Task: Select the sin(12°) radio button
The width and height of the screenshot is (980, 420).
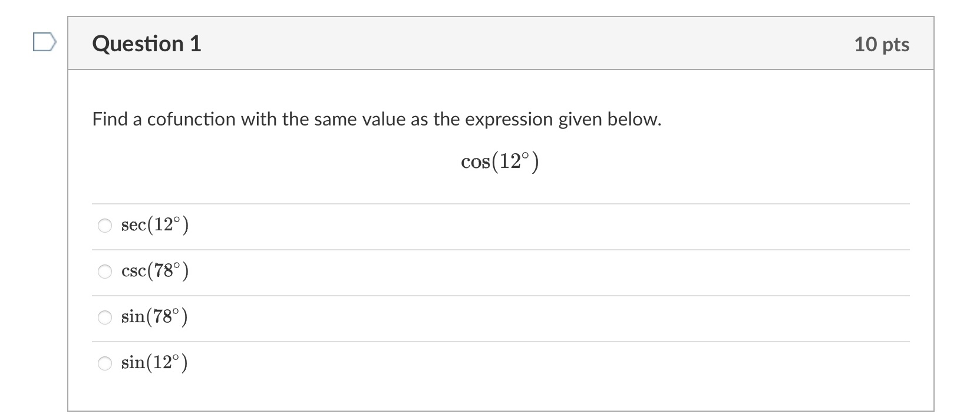Action: tap(105, 363)
